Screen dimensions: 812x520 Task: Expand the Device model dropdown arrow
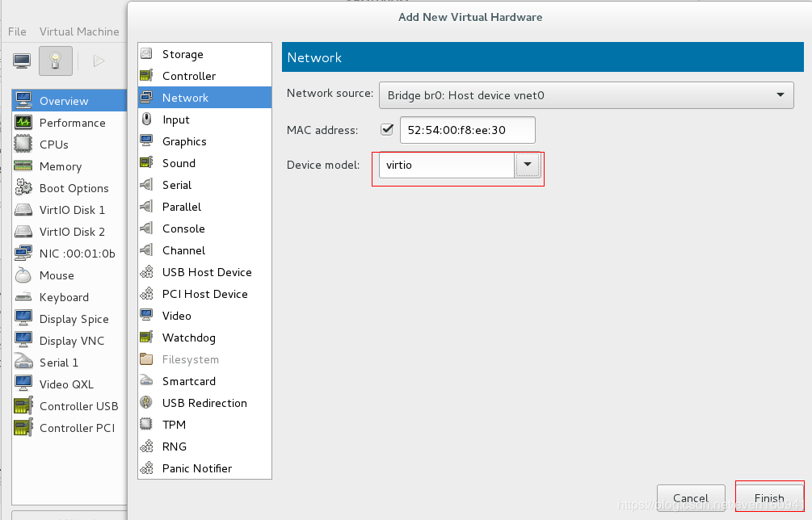(528, 165)
